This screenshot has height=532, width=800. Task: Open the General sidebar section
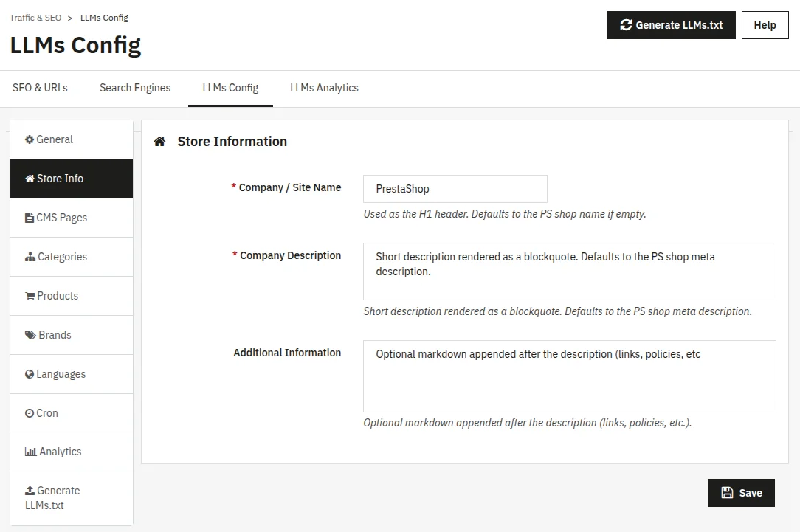72,139
